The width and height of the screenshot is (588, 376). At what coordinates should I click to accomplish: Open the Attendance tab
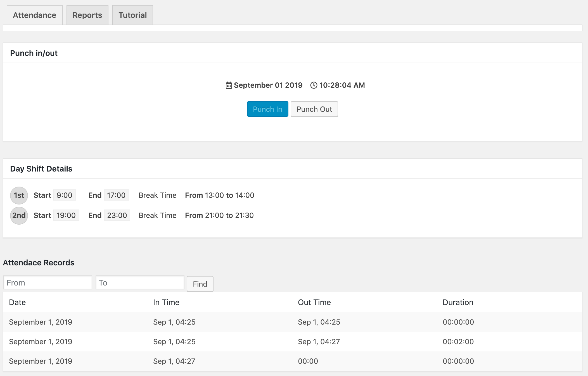(35, 15)
